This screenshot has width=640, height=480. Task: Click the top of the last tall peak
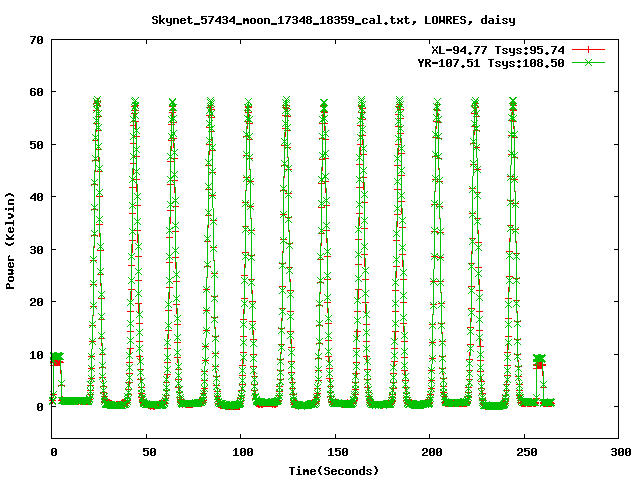pos(513,102)
